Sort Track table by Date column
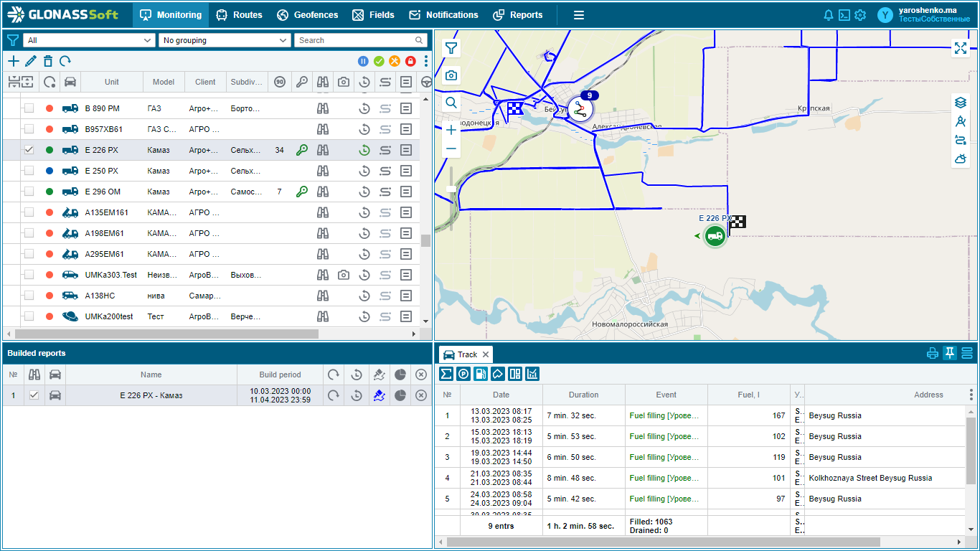980x551 pixels. (501, 395)
